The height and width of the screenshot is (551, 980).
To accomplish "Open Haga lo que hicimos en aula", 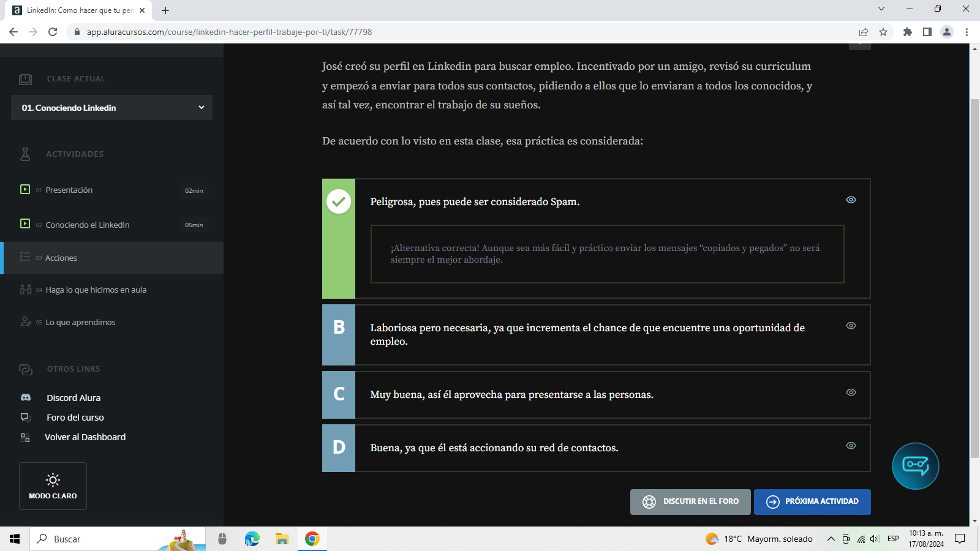I will coord(111,290).
